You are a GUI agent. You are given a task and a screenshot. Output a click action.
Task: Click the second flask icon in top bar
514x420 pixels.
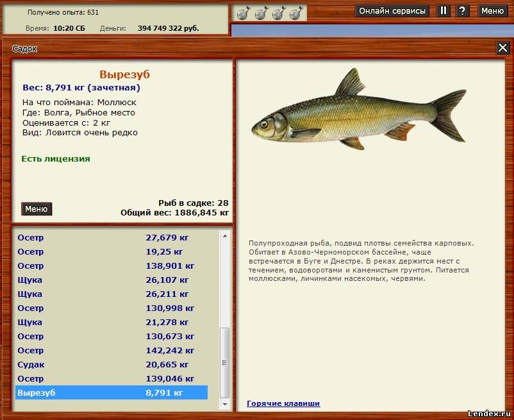(261, 12)
